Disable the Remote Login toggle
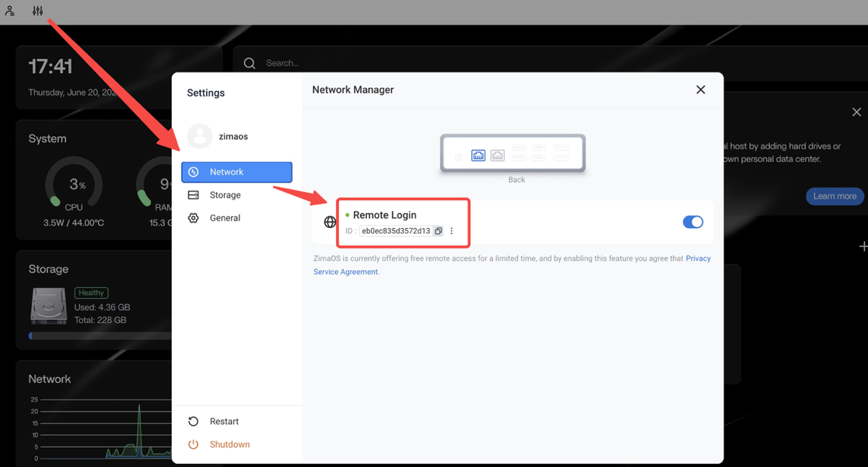This screenshot has width=868, height=467. click(x=692, y=222)
